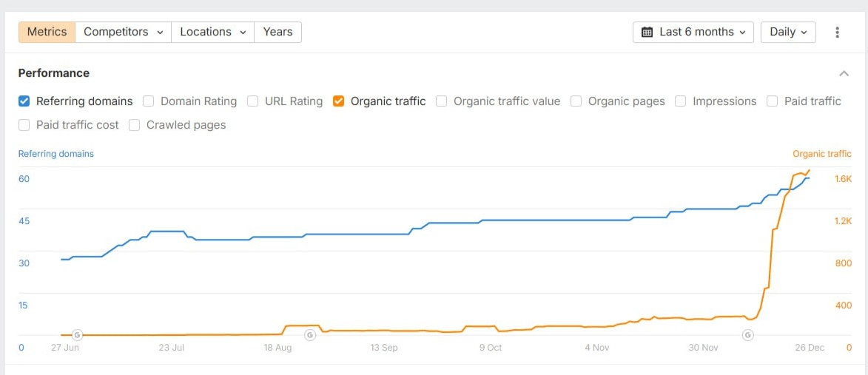Switch to the Years tab
The width and height of the screenshot is (868, 375).
[x=277, y=33]
